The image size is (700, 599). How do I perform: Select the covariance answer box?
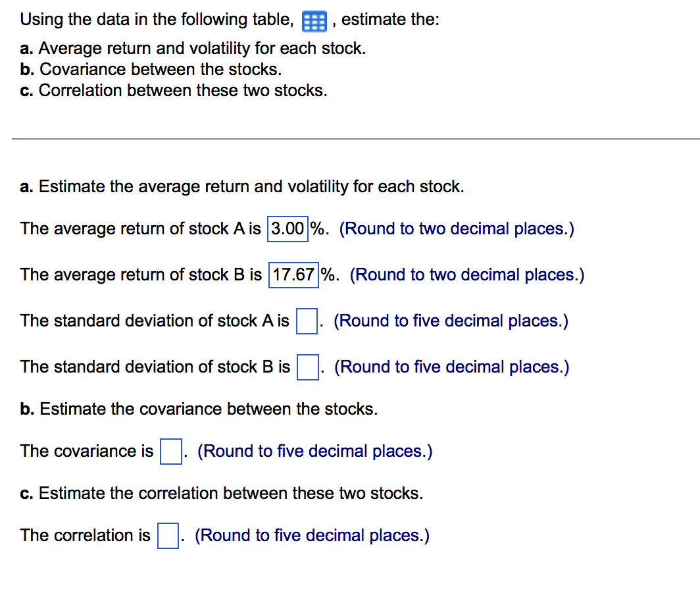[170, 452]
